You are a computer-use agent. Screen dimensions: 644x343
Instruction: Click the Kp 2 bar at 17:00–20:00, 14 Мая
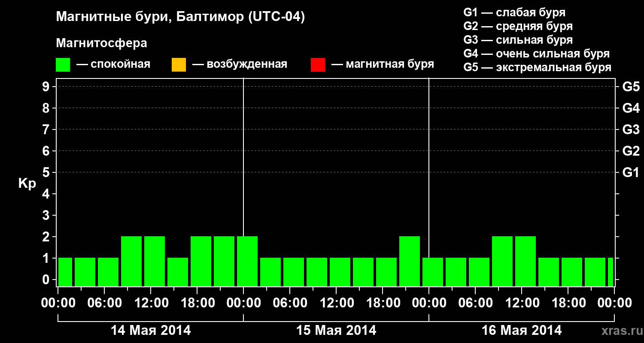[x=201, y=261]
